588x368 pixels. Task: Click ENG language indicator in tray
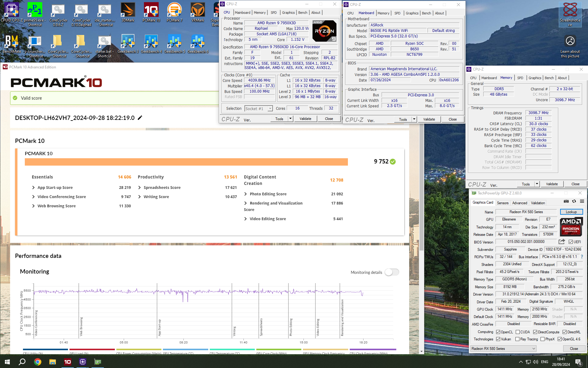click(545, 362)
